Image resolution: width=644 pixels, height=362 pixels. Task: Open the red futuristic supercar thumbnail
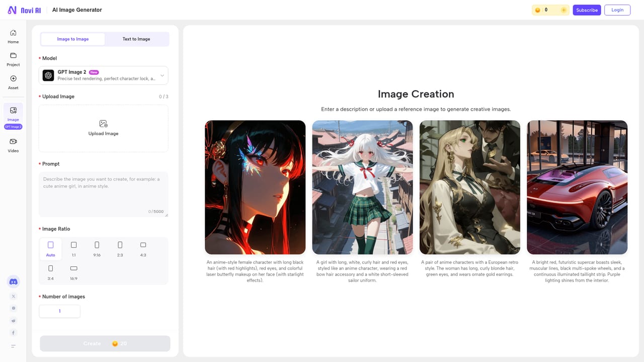click(577, 188)
